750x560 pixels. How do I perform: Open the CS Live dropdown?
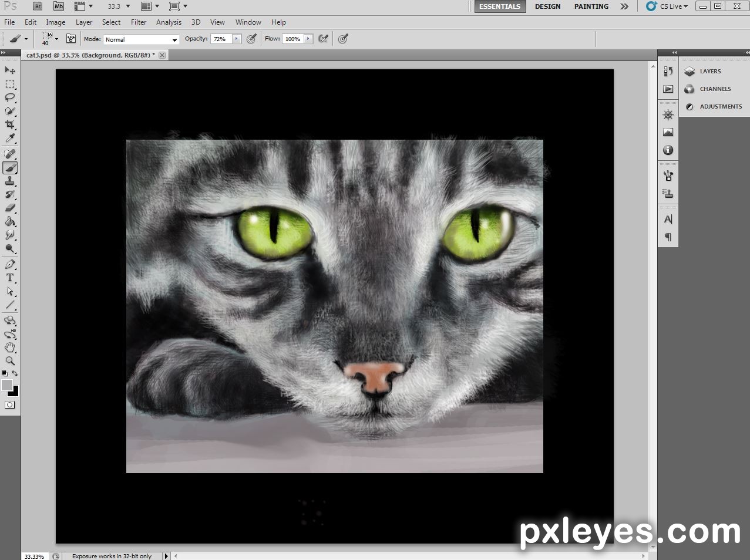(667, 6)
